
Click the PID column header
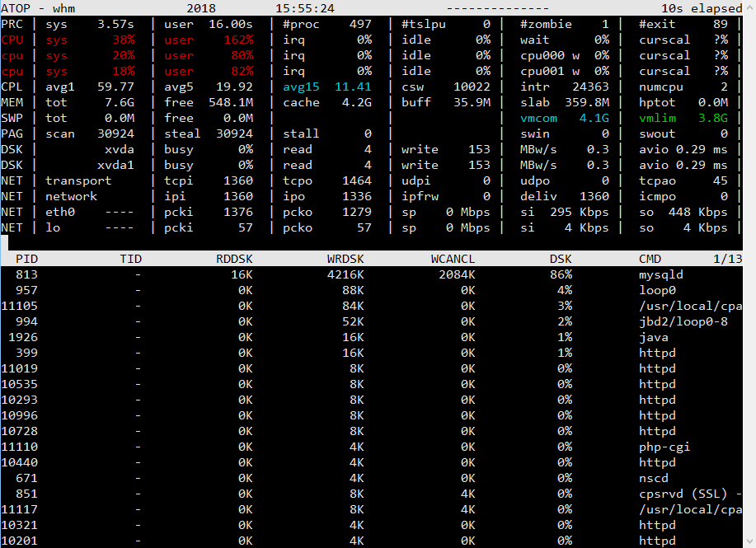click(x=26, y=259)
